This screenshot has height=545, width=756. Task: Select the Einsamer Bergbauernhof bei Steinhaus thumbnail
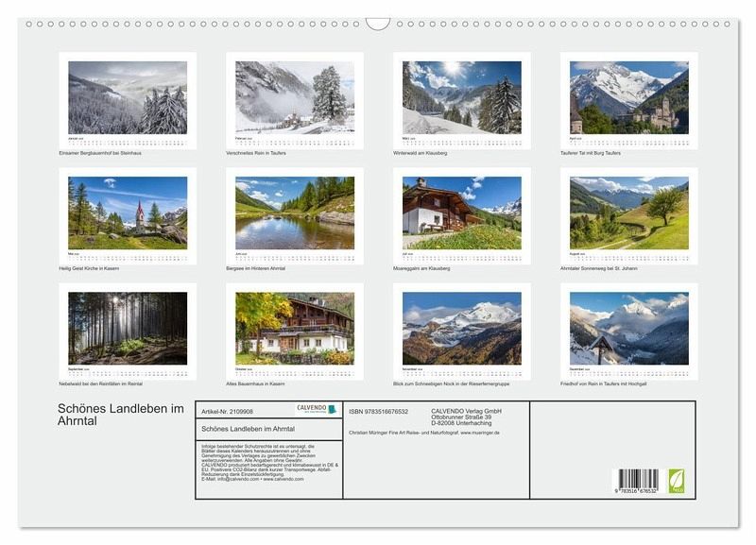[x=128, y=97]
